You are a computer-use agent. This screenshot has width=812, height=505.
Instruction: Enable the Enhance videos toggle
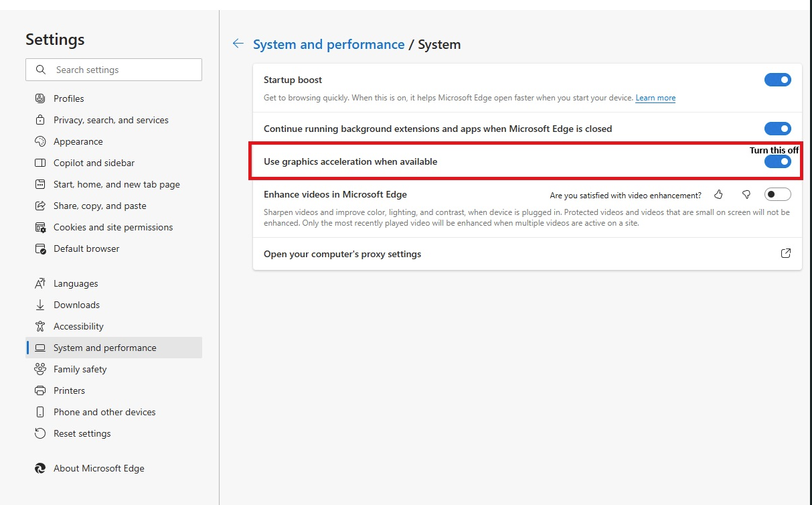coord(777,195)
